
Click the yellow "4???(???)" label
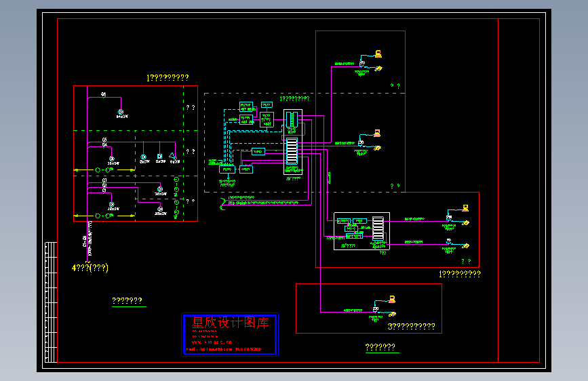(90, 268)
